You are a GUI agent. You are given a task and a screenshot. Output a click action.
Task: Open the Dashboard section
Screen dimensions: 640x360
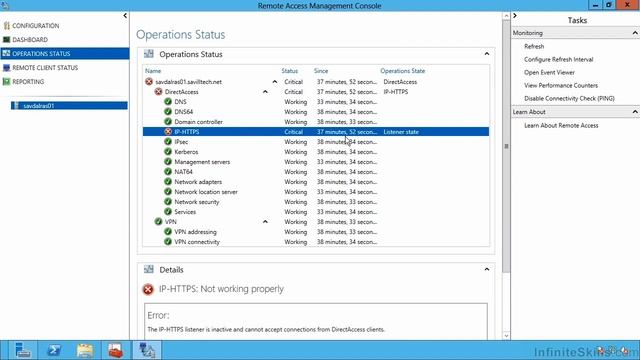point(30,40)
